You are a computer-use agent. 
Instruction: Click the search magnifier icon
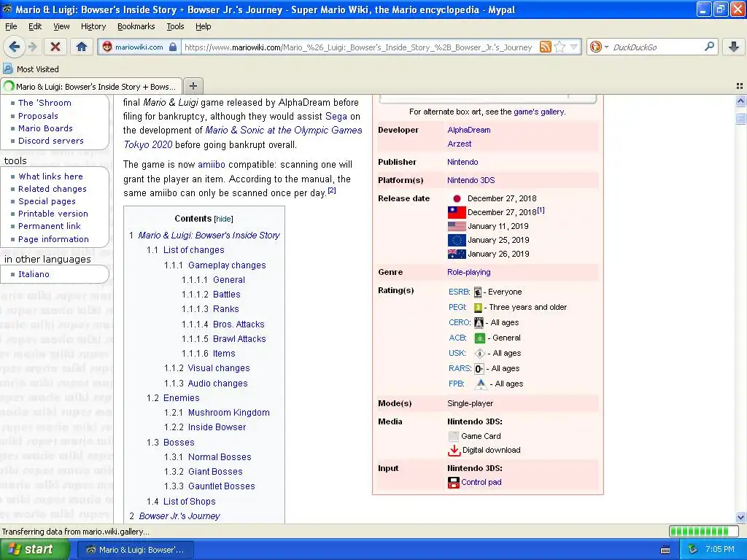click(x=709, y=47)
